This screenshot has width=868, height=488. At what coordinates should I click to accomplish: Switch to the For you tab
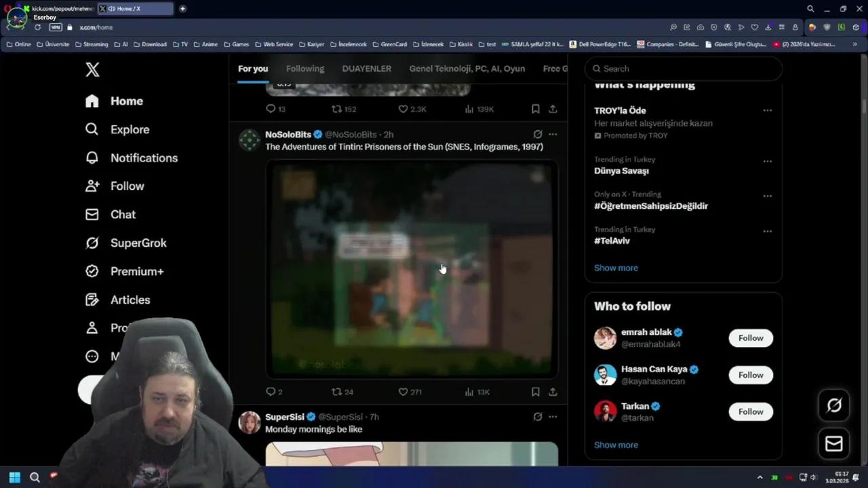[253, 68]
